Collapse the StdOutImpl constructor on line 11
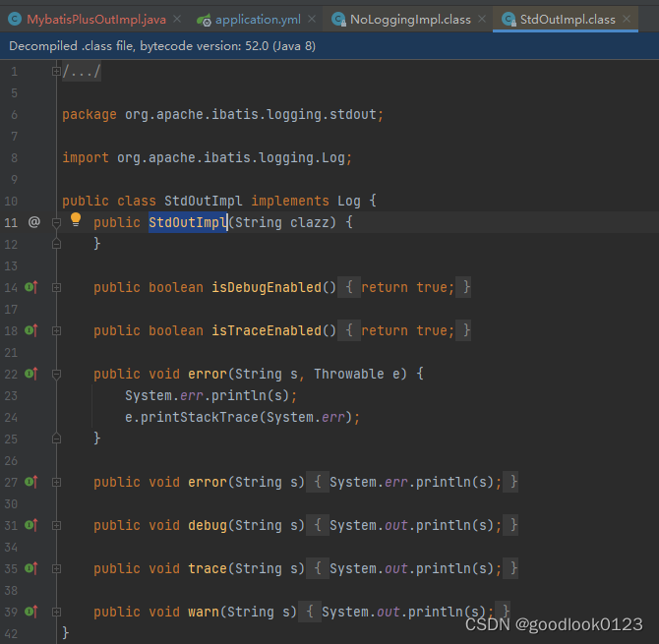 click(56, 222)
